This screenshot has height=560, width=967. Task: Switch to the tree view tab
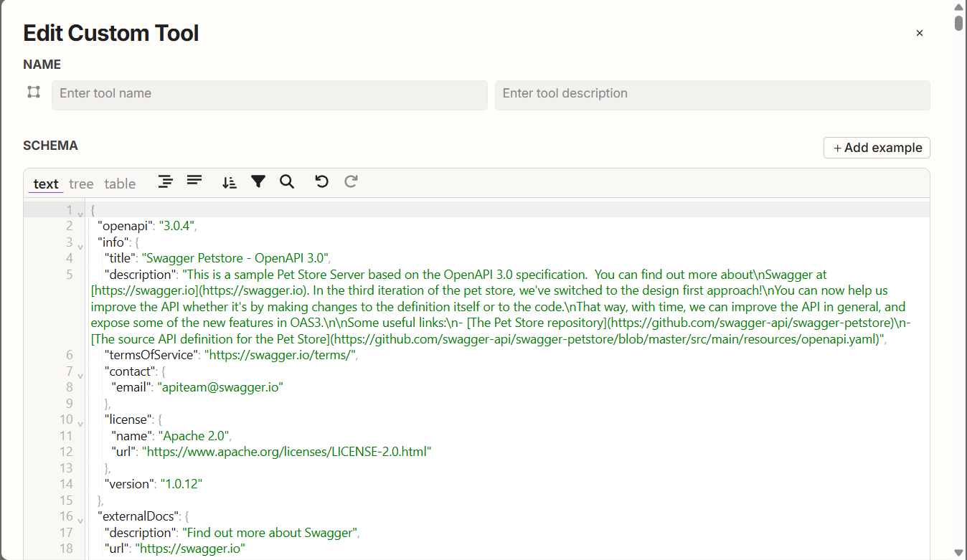click(81, 184)
